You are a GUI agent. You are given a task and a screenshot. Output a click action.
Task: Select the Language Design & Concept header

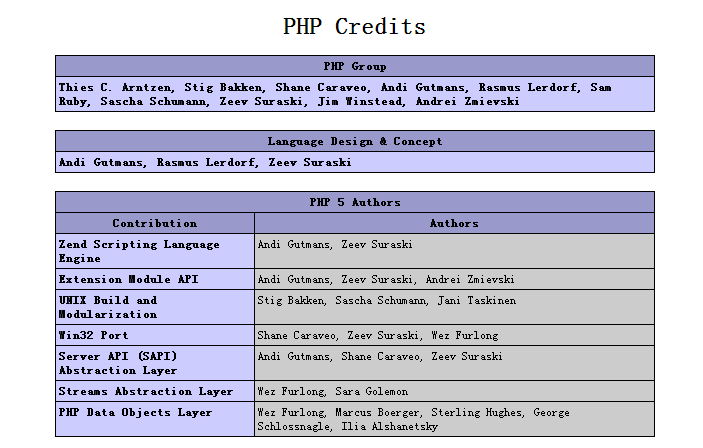(354, 141)
